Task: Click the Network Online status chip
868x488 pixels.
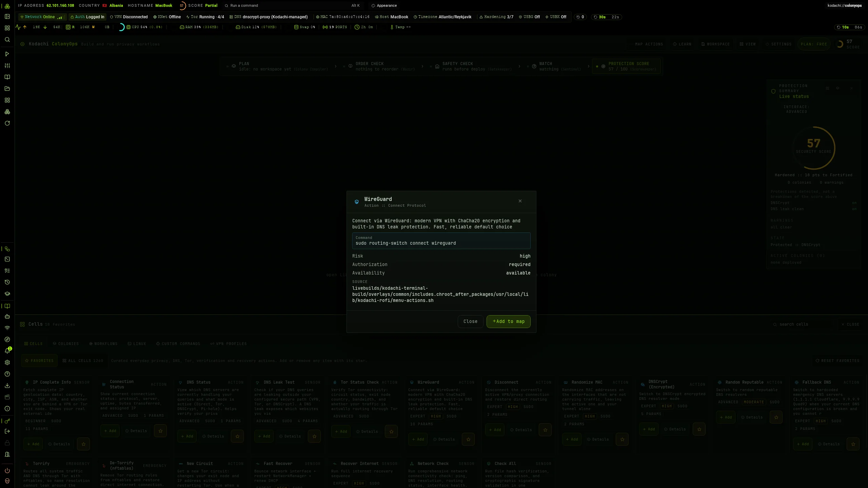Action: (42, 17)
